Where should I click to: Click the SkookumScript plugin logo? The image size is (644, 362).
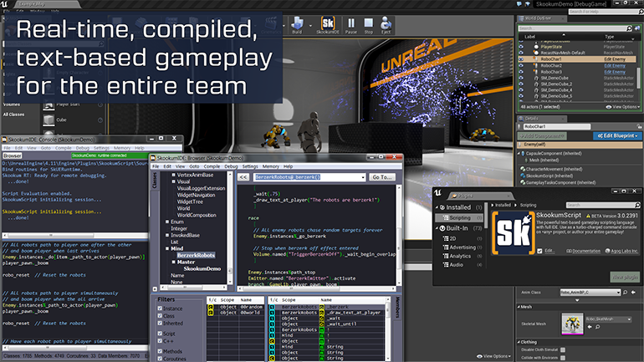point(514,233)
